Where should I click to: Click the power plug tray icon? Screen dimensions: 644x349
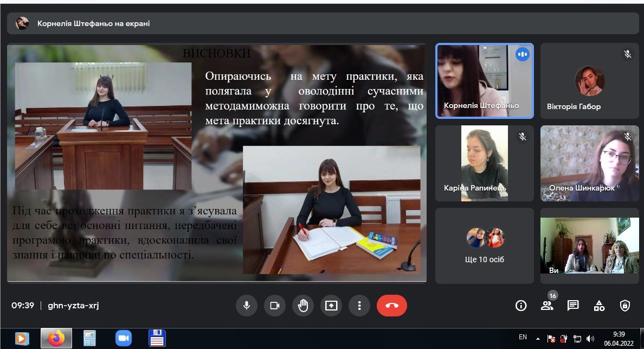click(564, 339)
